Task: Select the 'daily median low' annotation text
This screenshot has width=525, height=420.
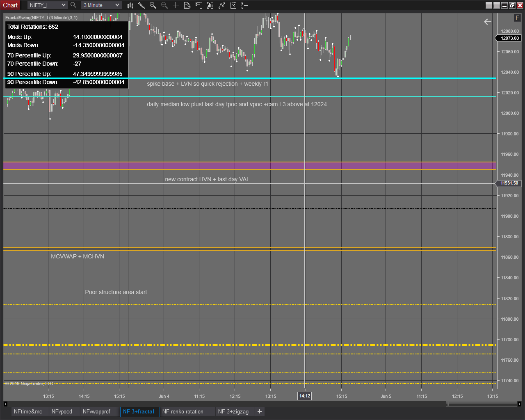Action: coord(237,104)
